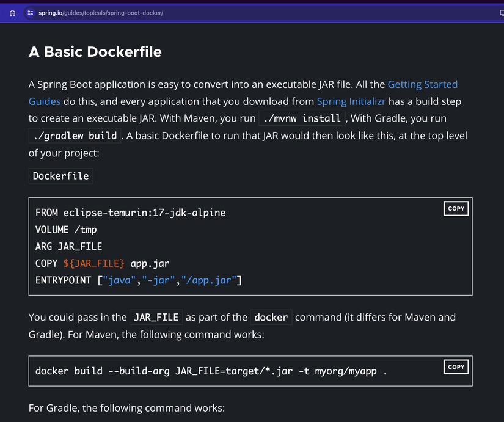Click the Dockerfile filename label
The image size is (504, 422).
coord(60,176)
